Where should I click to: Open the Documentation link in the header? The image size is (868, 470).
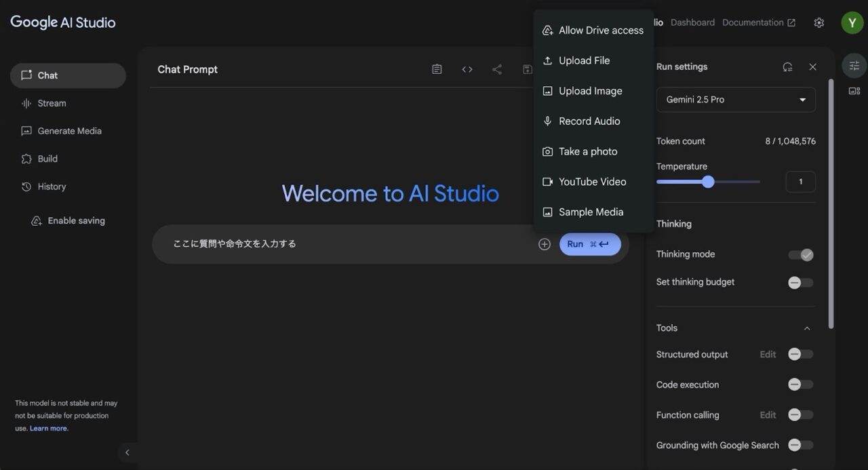click(x=759, y=22)
